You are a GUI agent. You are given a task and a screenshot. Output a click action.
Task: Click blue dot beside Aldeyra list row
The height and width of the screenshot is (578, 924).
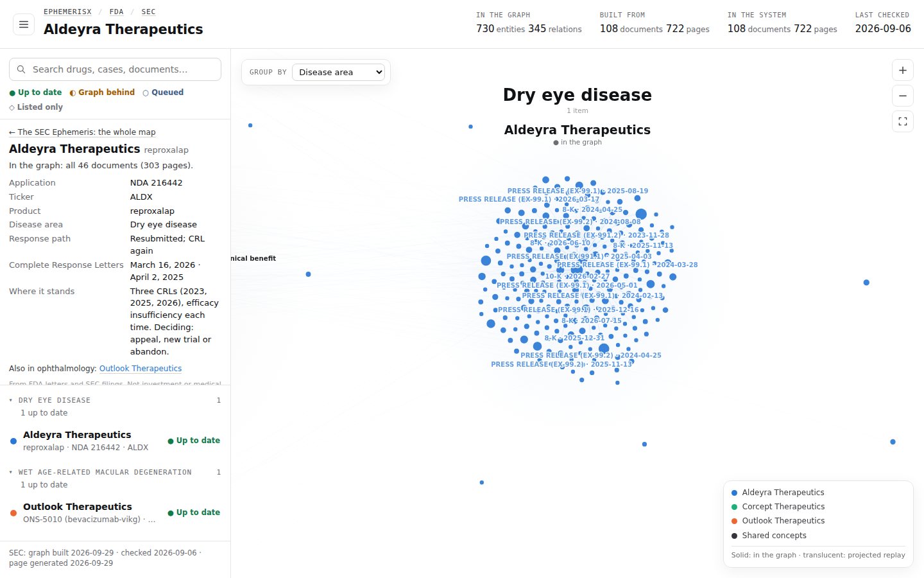tap(13, 441)
